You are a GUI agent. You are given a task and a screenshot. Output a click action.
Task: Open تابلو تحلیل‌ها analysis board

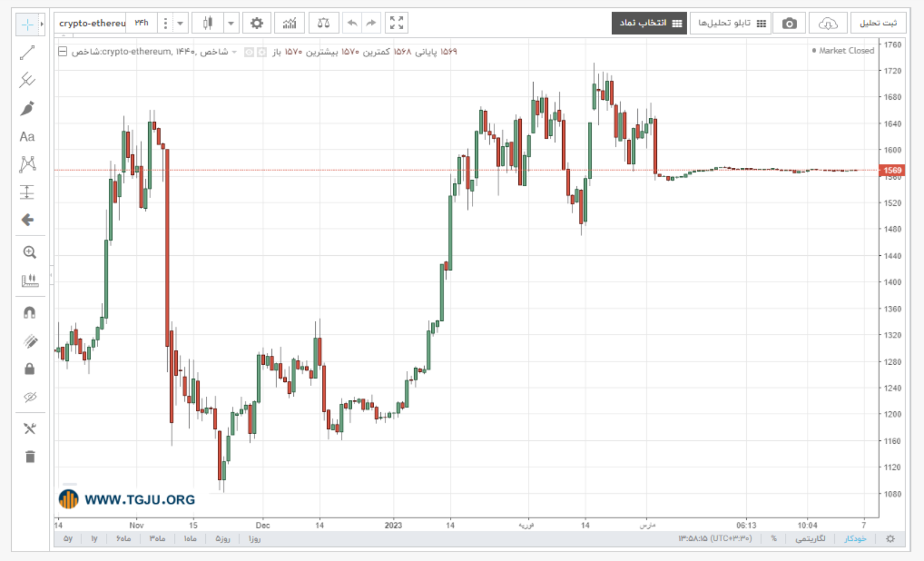[x=730, y=23]
